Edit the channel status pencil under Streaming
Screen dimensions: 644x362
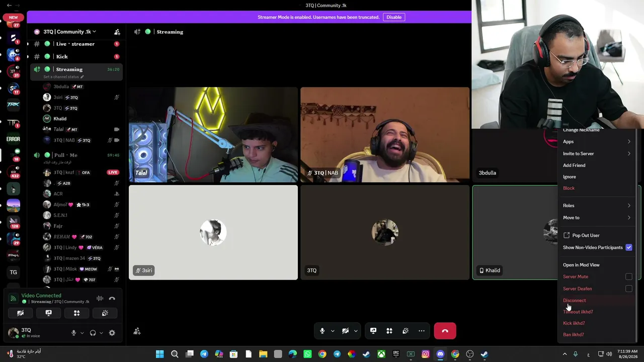click(82, 77)
